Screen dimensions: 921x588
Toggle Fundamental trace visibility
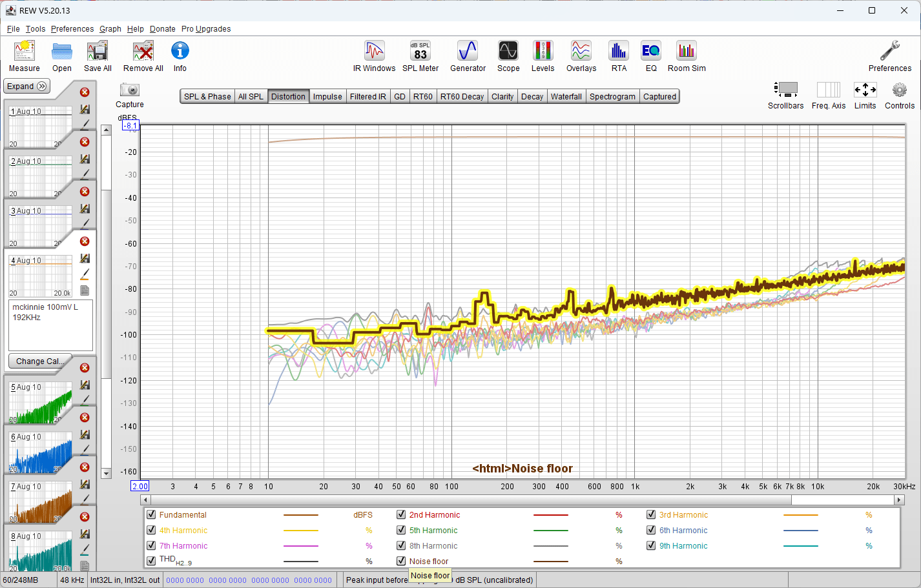click(151, 514)
